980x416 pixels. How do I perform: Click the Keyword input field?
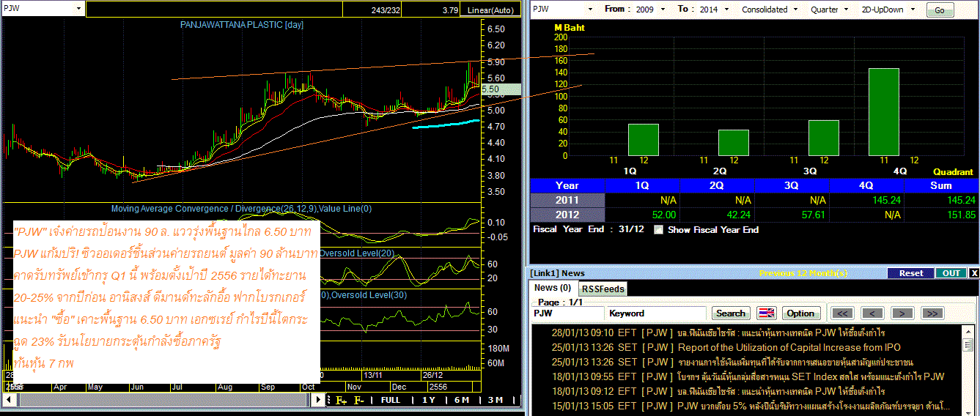click(x=656, y=313)
